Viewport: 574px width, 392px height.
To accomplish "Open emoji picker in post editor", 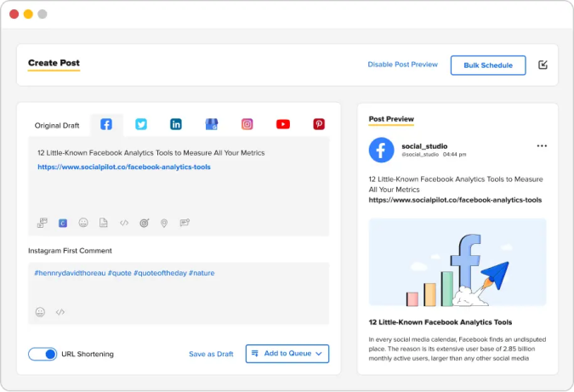I will [83, 223].
